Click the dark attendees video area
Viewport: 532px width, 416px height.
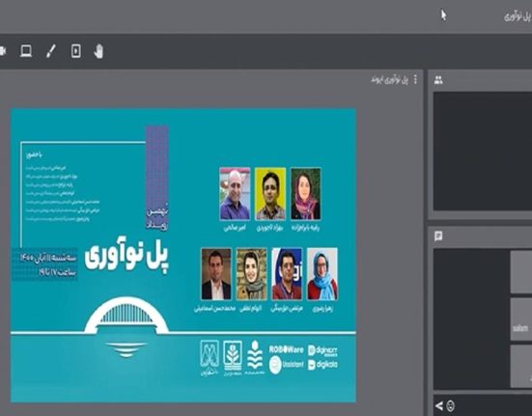pos(483,152)
